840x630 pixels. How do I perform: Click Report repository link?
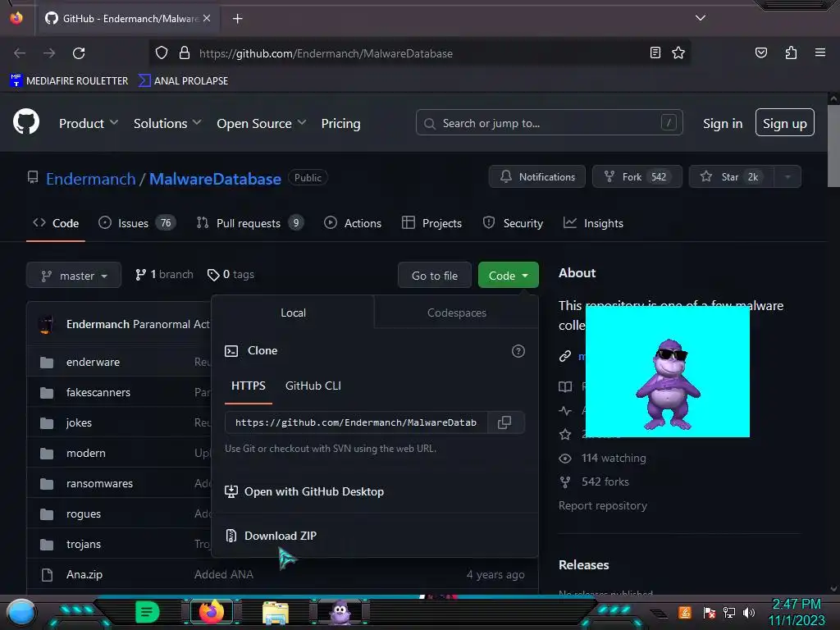coord(603,505)
